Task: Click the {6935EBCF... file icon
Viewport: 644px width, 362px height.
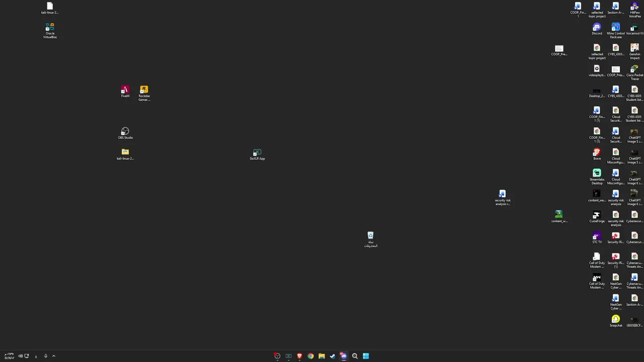Action: click(x=634, y=321)
